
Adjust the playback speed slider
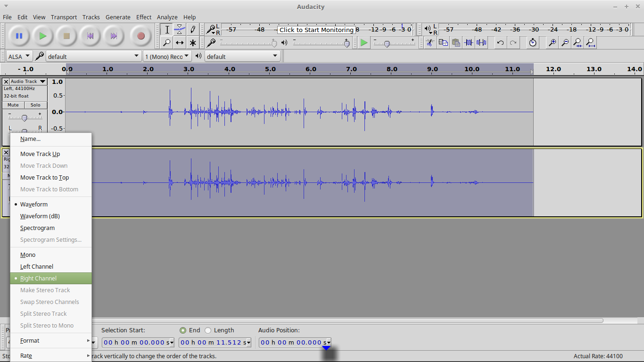(x=394, y=43)
